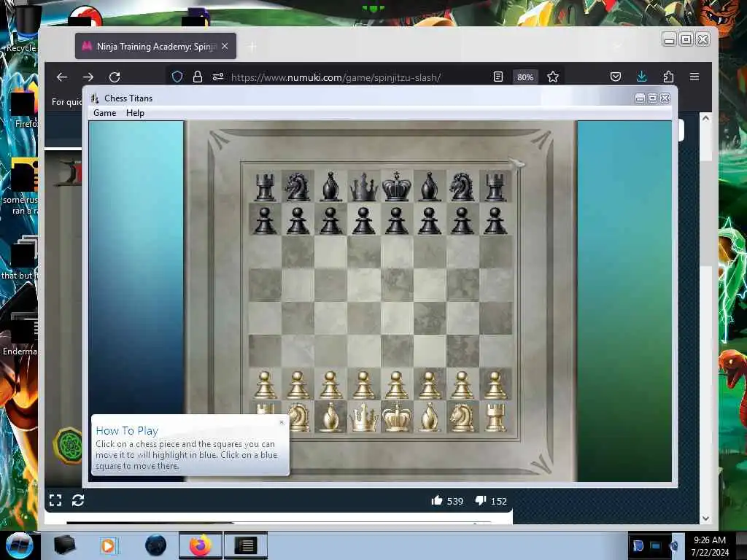Show the taskbar clock and calendar
This screenshot has height=560, width=747.
click(x=710, y=545)
